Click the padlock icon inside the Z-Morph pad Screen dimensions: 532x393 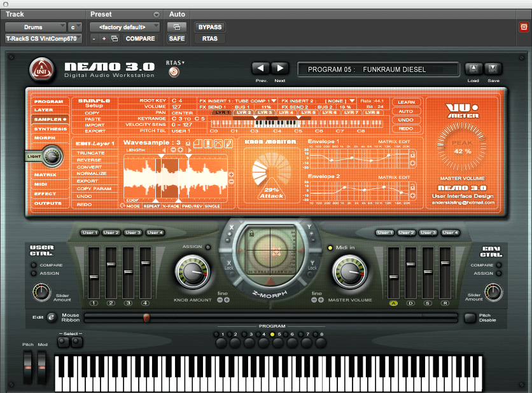[251, 233]
